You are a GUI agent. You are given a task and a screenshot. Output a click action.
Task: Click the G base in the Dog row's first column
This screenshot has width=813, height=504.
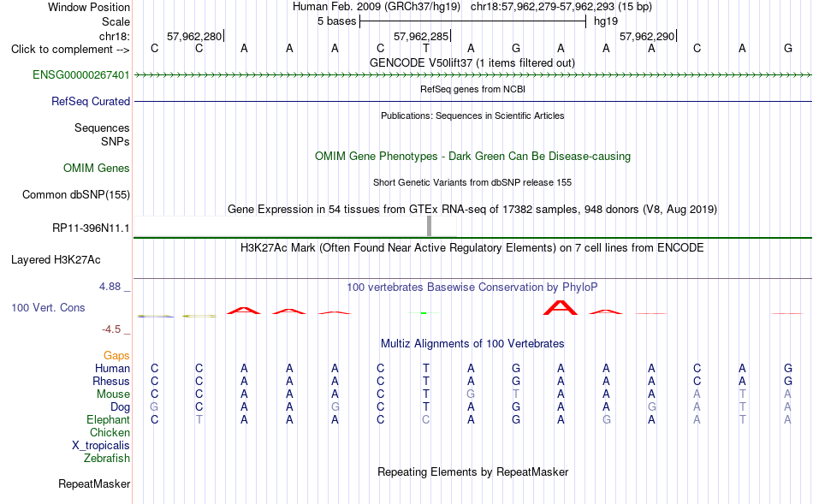154,407
